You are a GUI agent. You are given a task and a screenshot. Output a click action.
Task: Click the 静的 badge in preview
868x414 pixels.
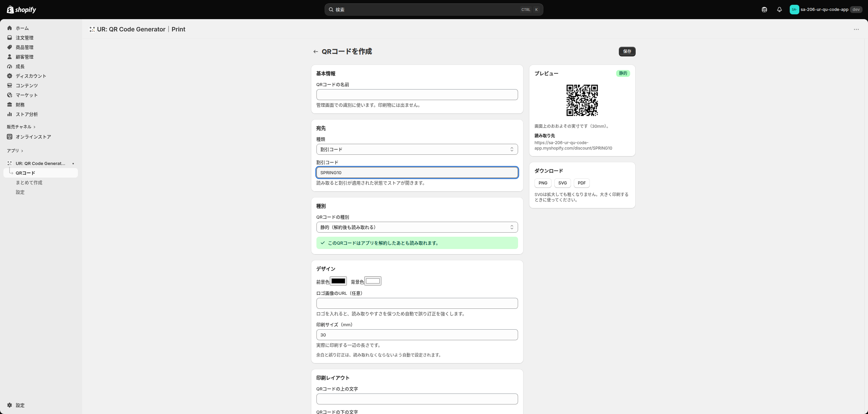coord(623,73)
